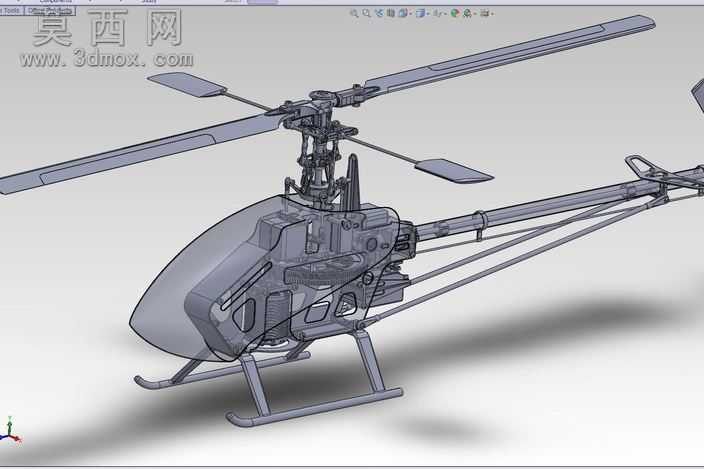This screenshot has height=469, width=704.
Task: Click the Hide/Show Items icon
Action: click(437, 13)
